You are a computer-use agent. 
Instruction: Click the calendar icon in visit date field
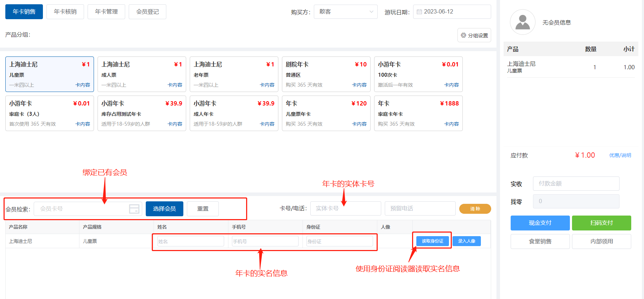419,12
